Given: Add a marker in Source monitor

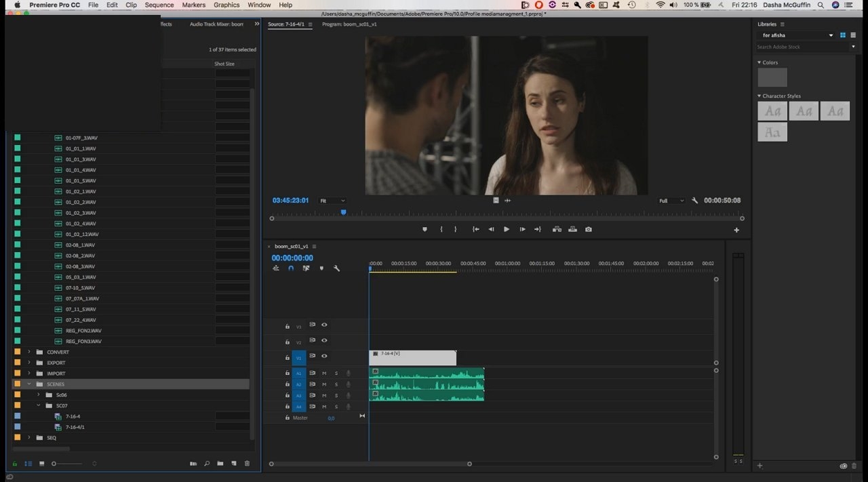Looking at the screenshot, I should pyautogui.click(x=425, y=229).
